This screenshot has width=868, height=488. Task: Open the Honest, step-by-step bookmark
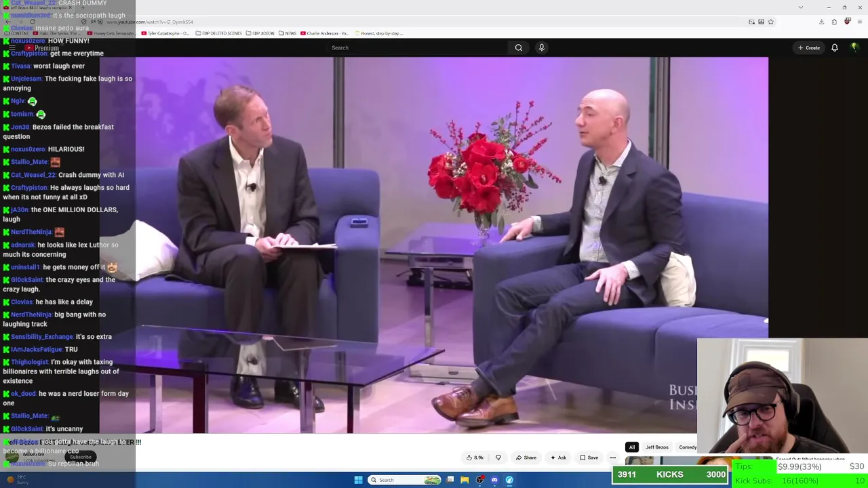(378, 33)
